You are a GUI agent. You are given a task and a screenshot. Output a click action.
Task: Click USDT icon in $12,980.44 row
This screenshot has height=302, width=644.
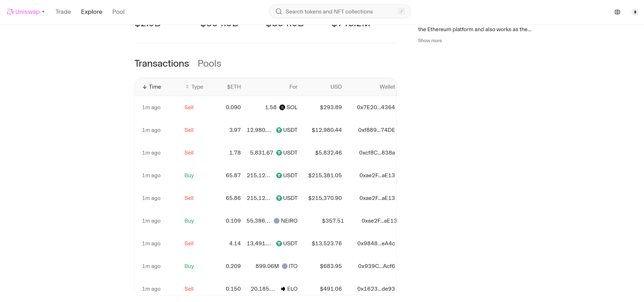tap(279, 130)
